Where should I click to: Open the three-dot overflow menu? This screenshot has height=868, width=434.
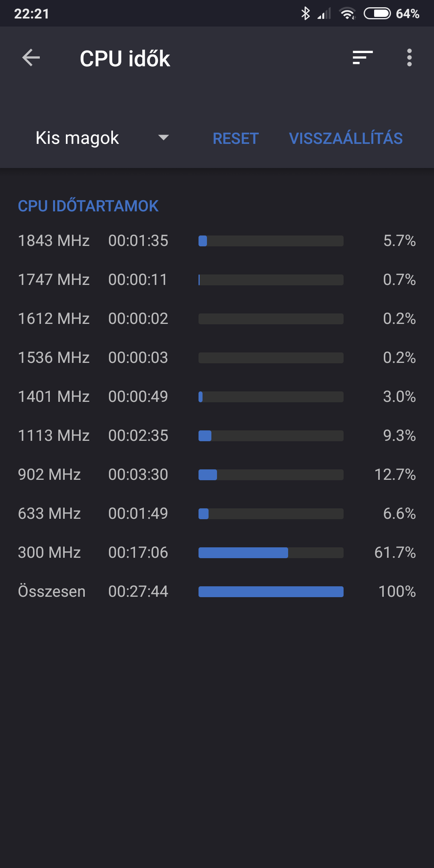pyautogui.click(x=409, y=58)
